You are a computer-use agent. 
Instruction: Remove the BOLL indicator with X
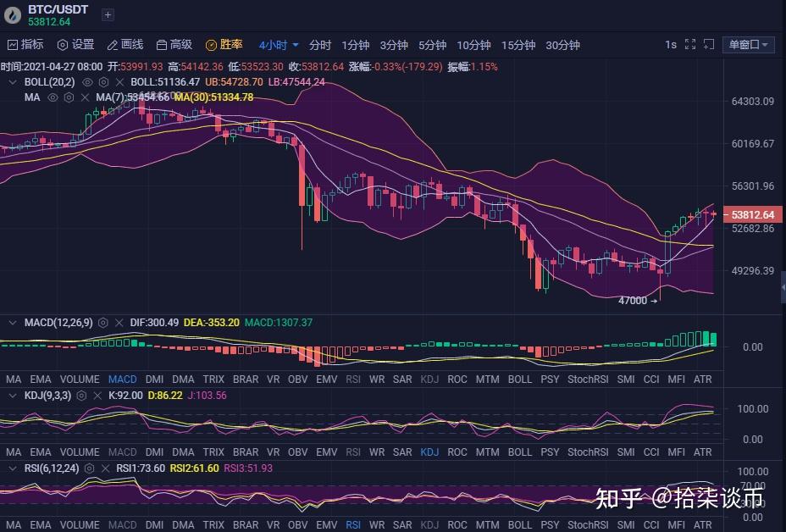click(x=119, y=81)
